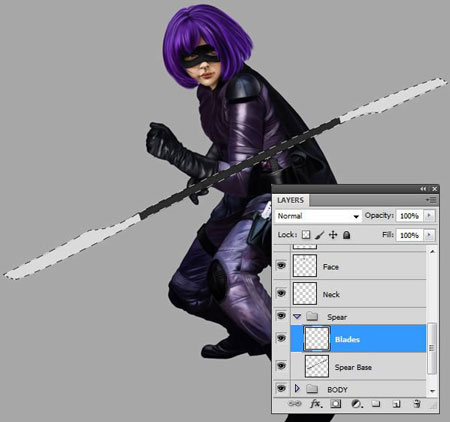Hide the Face layer
Viewport: 450px width, 422px height.
(x=282, y=266)
